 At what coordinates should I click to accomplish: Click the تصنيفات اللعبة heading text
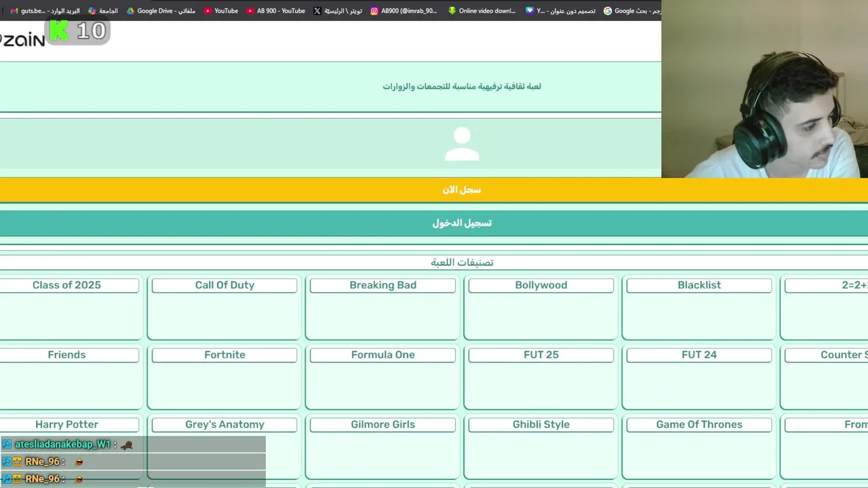[462, 262]
